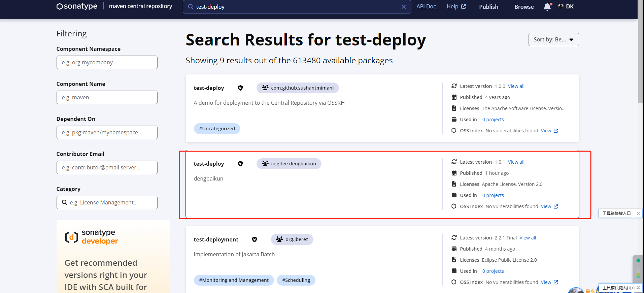View OSS Index for test-deployment
644x293 pixels.
pyautogui.click(x=549, y=282)
